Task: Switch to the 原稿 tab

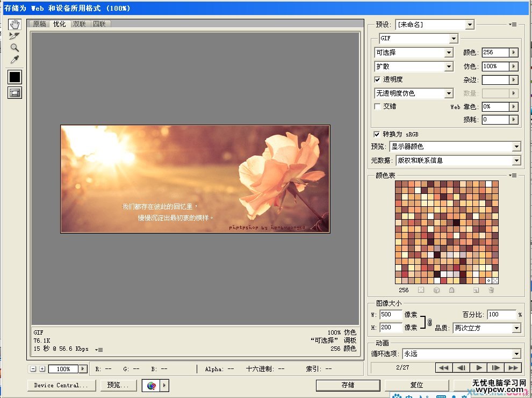Action: pos(40,24)
